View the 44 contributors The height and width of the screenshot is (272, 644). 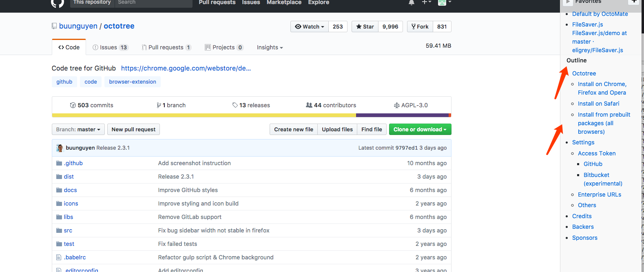331,105
